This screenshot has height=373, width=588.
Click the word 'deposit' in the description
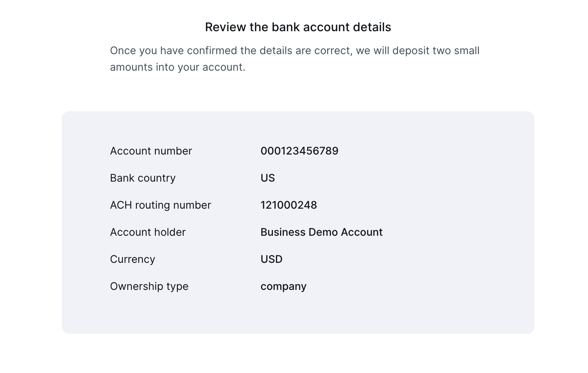tap(411, 51)
